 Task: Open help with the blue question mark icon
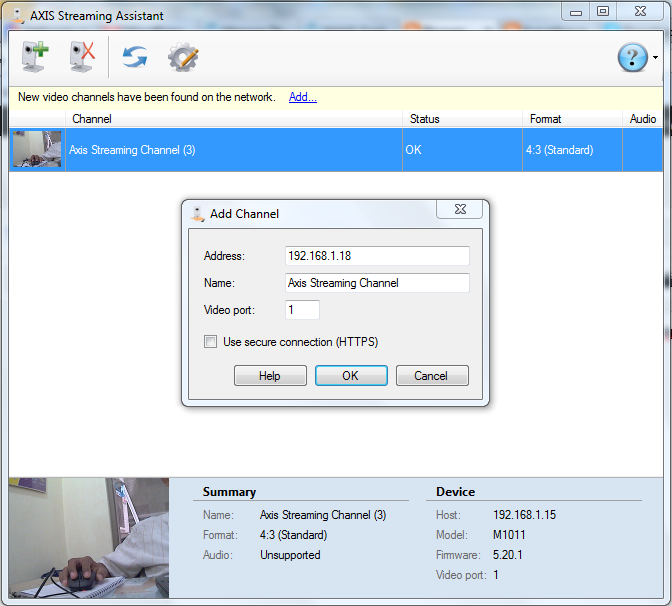pos(633,57)
